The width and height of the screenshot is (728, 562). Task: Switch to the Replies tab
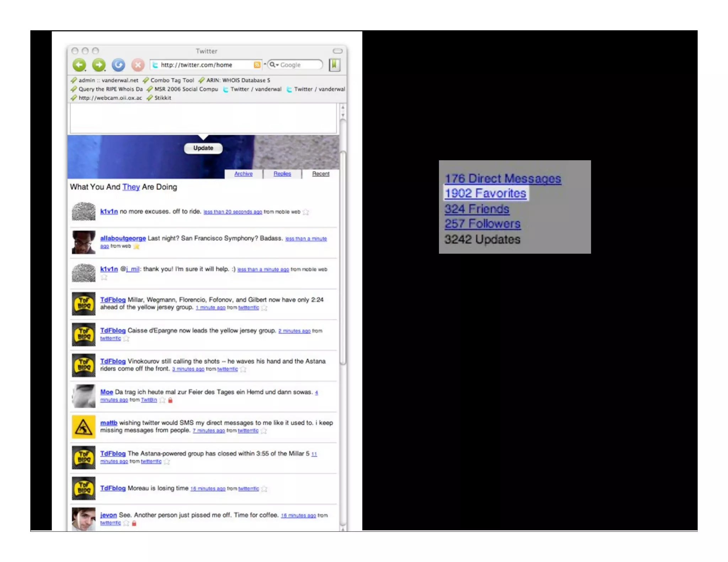(282, 174)
